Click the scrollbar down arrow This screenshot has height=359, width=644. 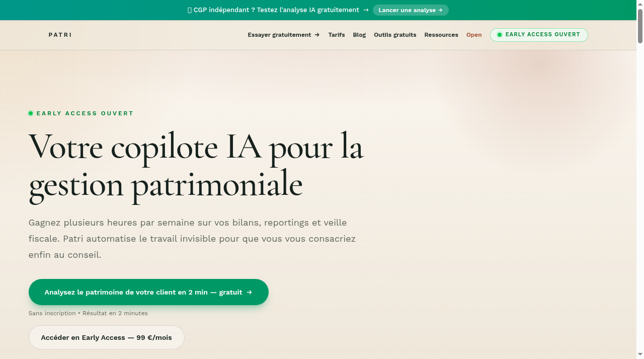pos(640,355)
